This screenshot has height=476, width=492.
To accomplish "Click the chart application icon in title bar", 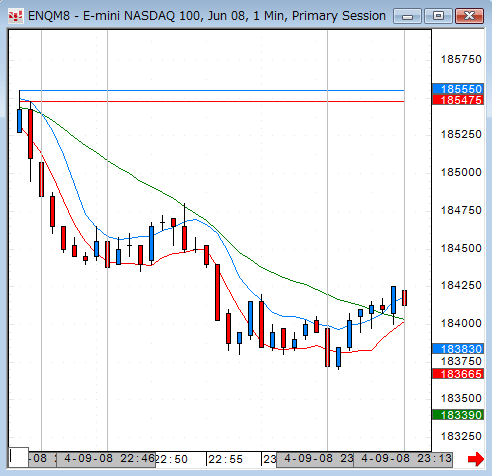I will pyautogui.click(x=15, y=16).
